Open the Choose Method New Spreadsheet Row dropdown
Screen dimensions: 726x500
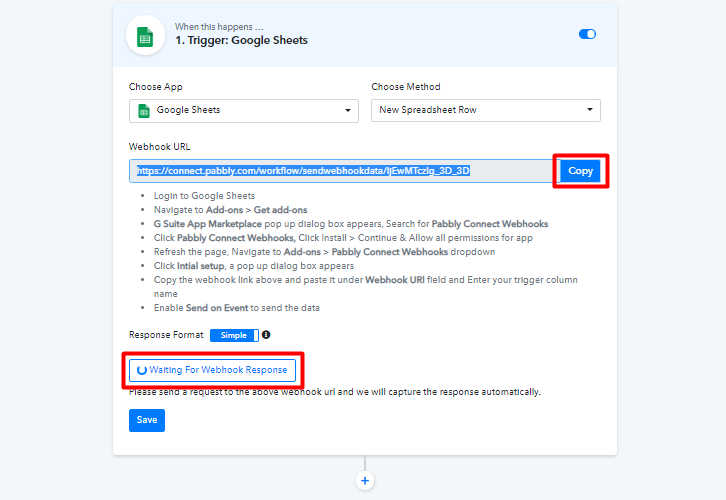click(x=486, y=110)
